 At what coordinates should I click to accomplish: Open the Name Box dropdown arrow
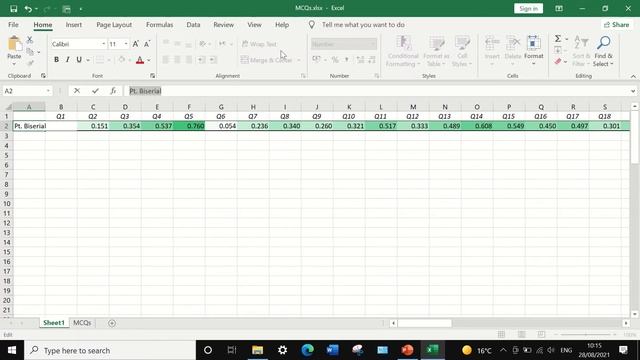[x=48, y=91]
